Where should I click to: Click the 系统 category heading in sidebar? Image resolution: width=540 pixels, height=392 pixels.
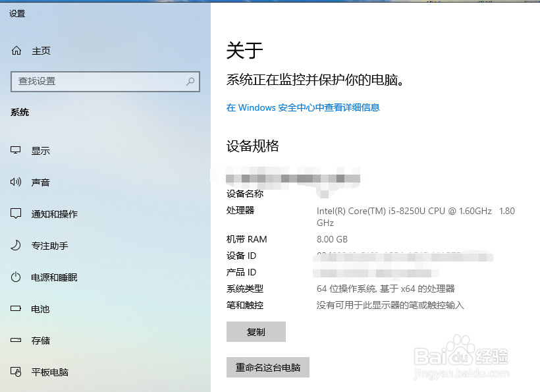pos(20,112)
